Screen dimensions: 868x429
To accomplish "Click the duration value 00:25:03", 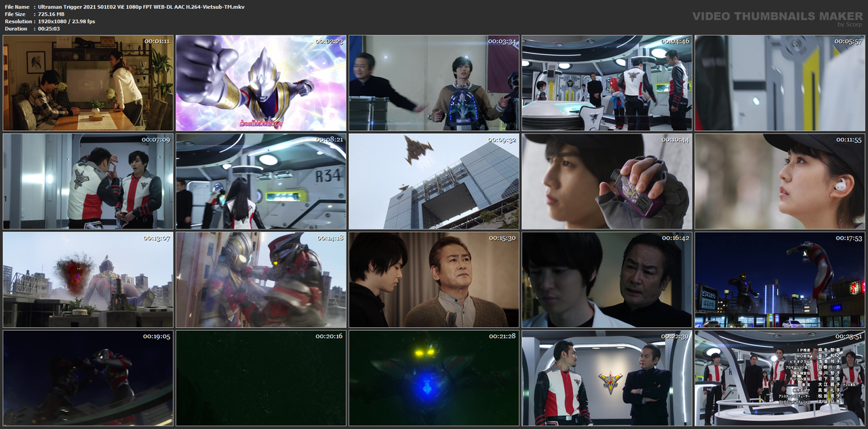I will 49,29.
